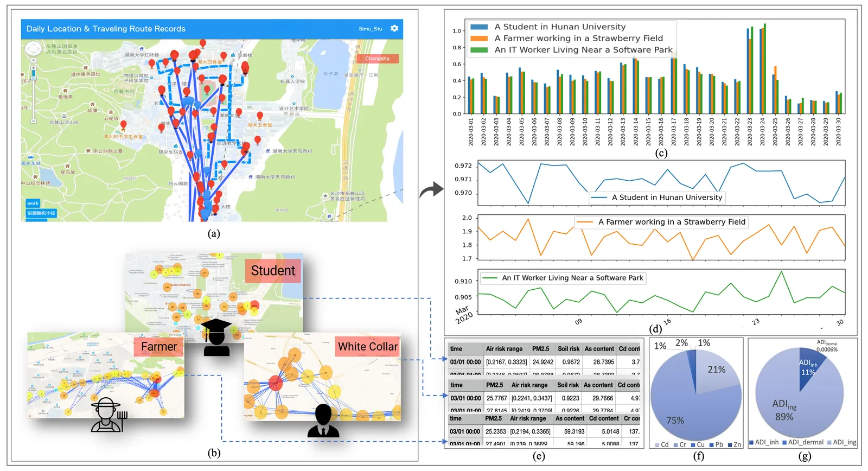Select the white collar businessman icon
The image size is (868, 471).
(323, 421)
